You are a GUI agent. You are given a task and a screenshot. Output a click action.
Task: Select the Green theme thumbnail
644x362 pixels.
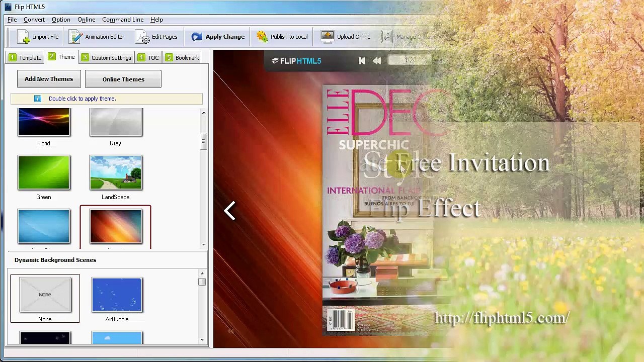coord(44,172)
